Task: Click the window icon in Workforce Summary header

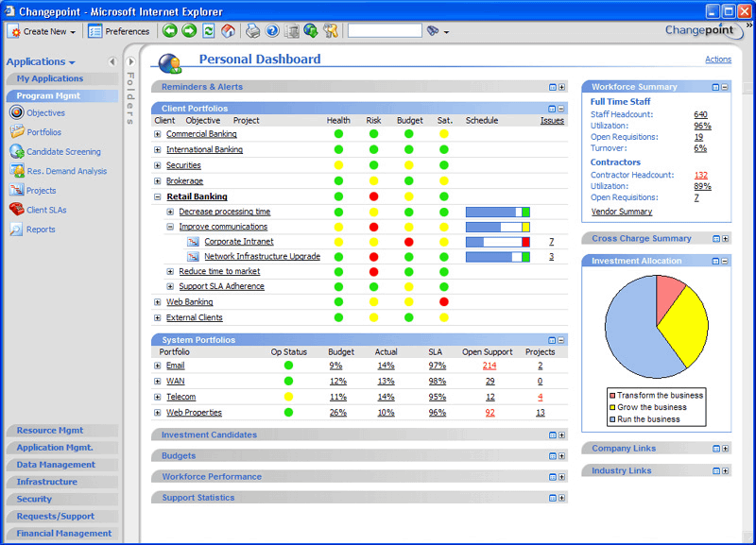Action: point(715,87)
